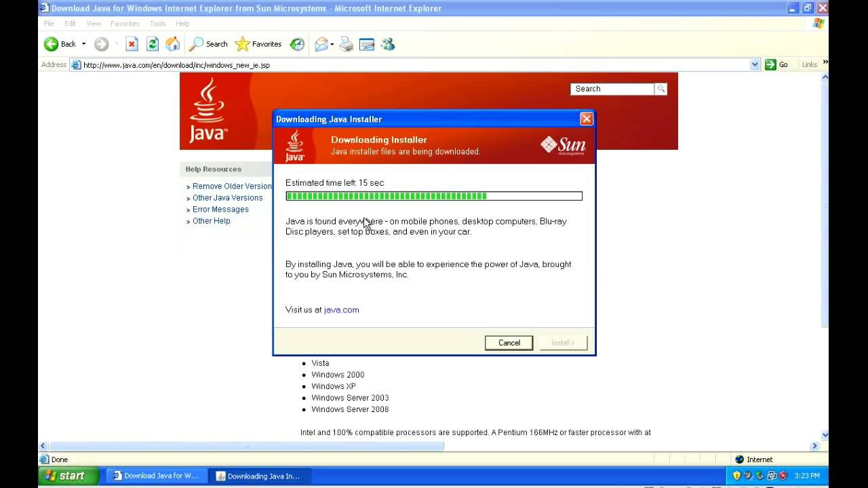Click the vertical scrollbar down arrow
The width and height of the screenshot is (868, 488).
click(x=825, y=435)
